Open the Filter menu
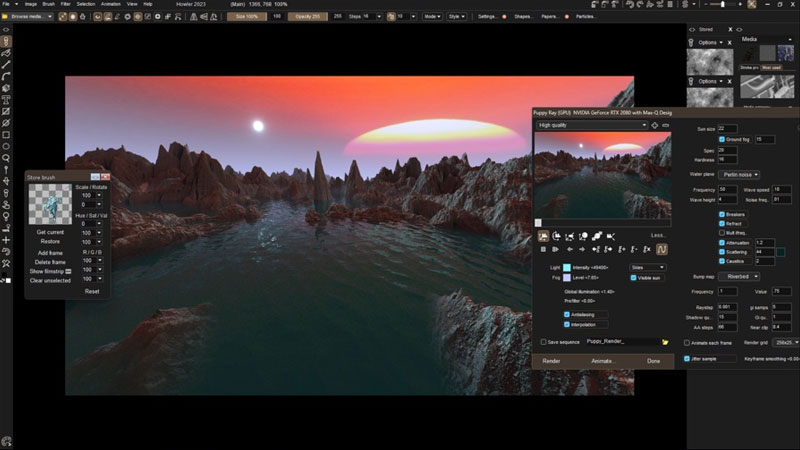This screenshot has height=450, width=800. pos(64,4)
